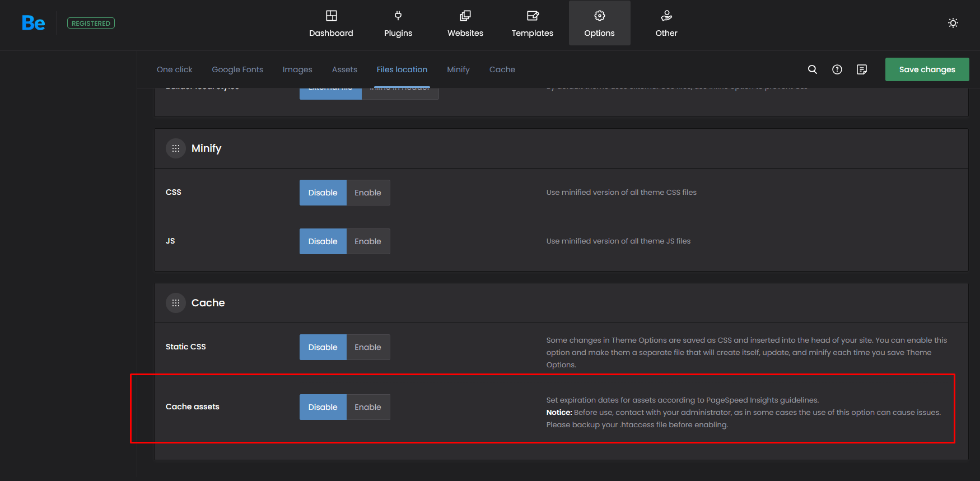This screenshot has height=481, width=980.
Task: Click the search magnifier icon
Action: 812,69
